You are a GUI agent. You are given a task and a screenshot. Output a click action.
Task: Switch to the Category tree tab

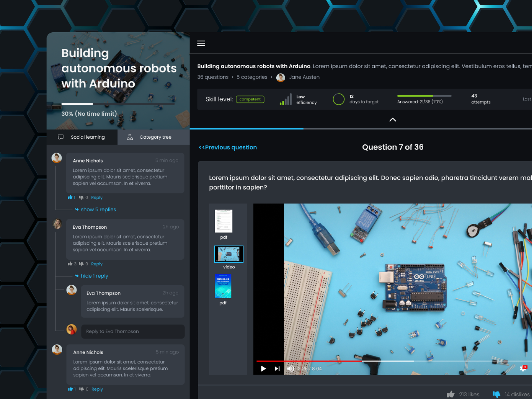[153, 137]
